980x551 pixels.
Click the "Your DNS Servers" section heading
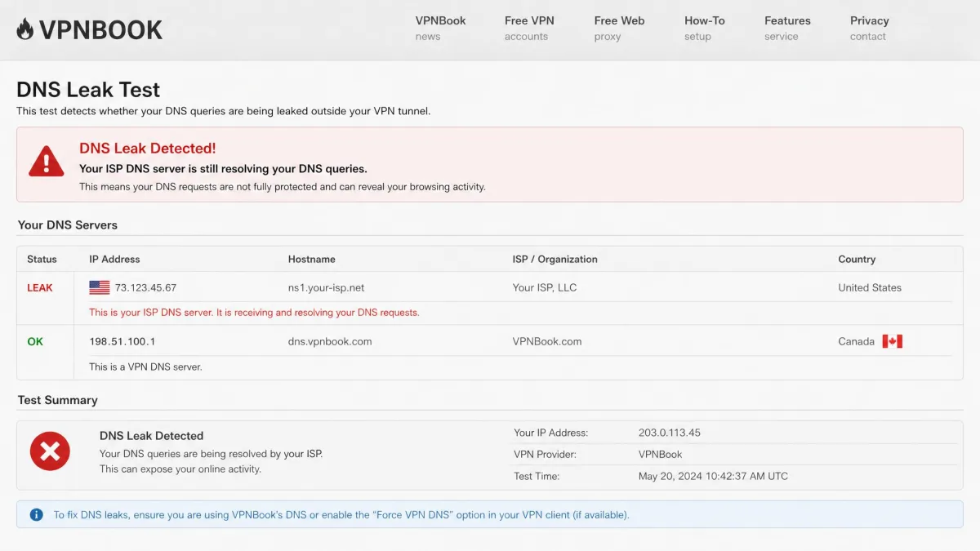pyautogui.click(x=68, y=225)
